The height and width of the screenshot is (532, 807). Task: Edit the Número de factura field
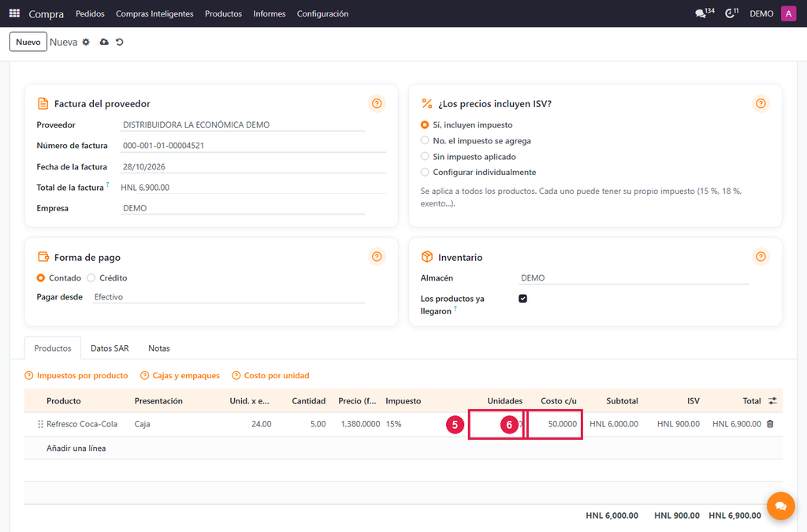pos(253,146)
